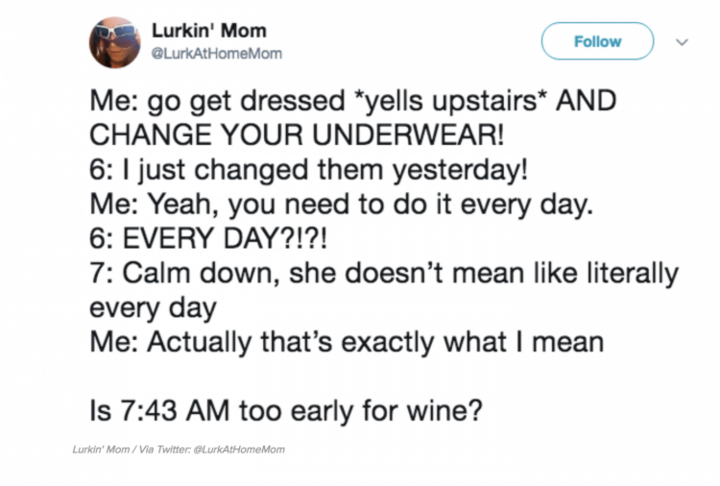Select "Me: Actually that's exactly what I mean"
720x486 pixels.
point(347,342)
